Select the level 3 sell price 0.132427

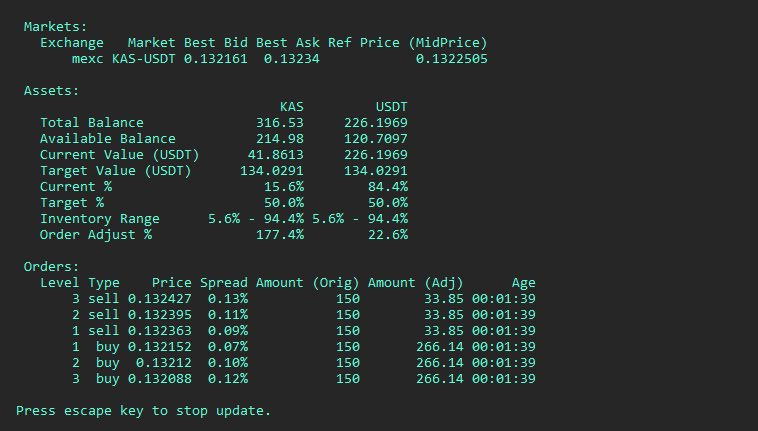coord(160,299)
